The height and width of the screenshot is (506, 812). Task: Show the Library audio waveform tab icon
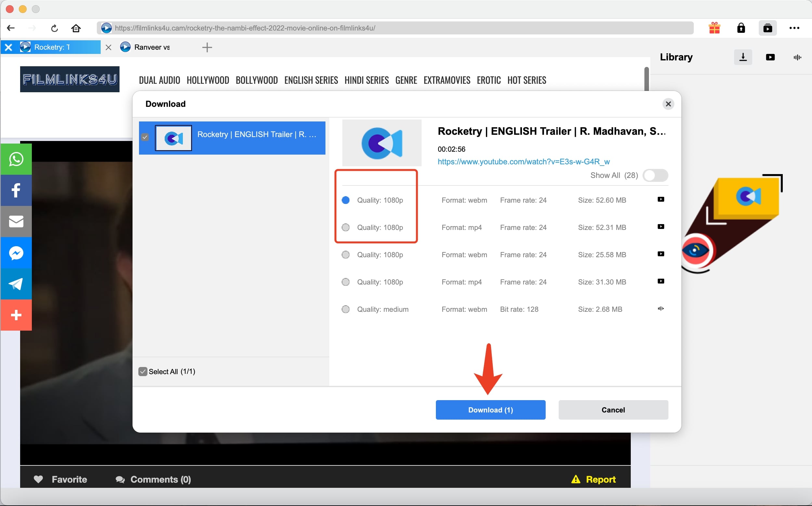(797, 57)
